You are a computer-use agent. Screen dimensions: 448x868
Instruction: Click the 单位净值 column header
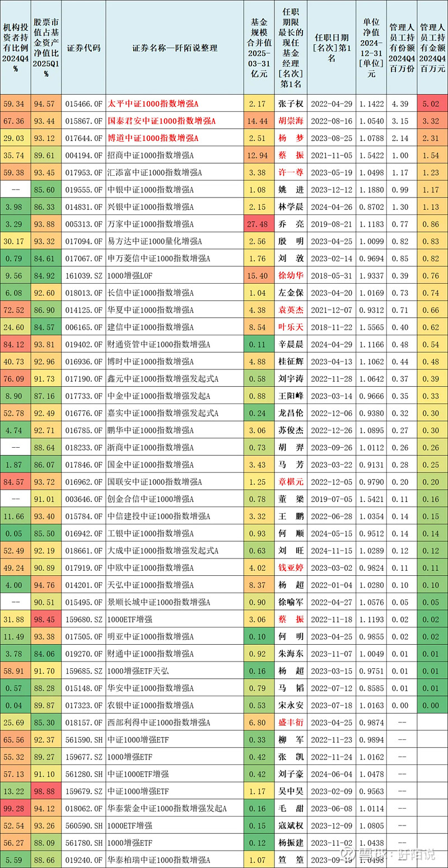click(x=371, y=48)
